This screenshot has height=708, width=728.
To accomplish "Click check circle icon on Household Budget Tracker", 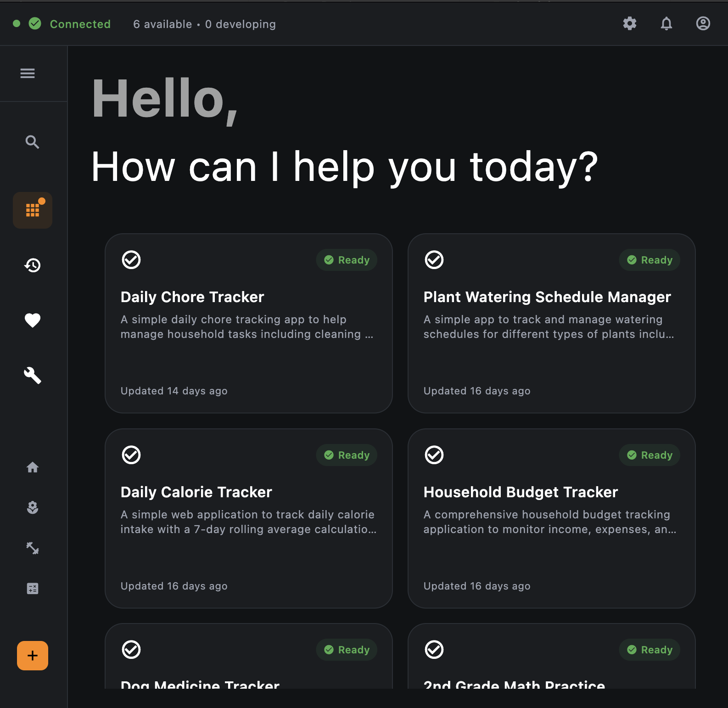I will pyautogui.click(x=434, y=455).
